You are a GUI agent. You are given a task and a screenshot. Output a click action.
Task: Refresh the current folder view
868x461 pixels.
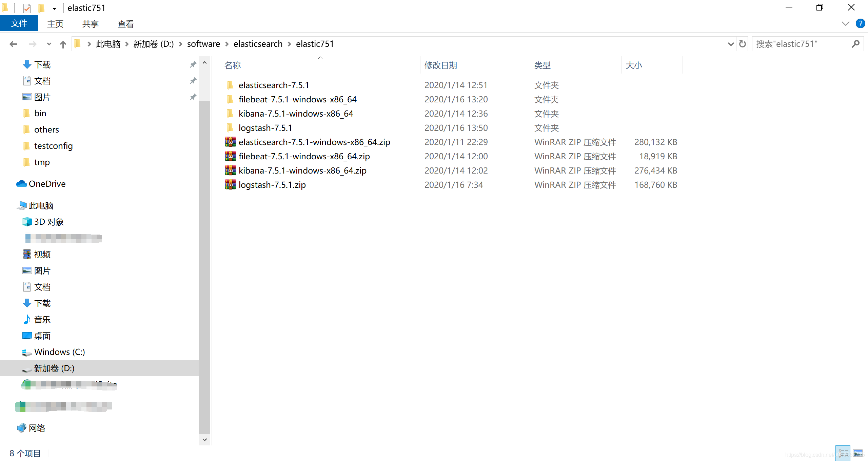[742, 44]
